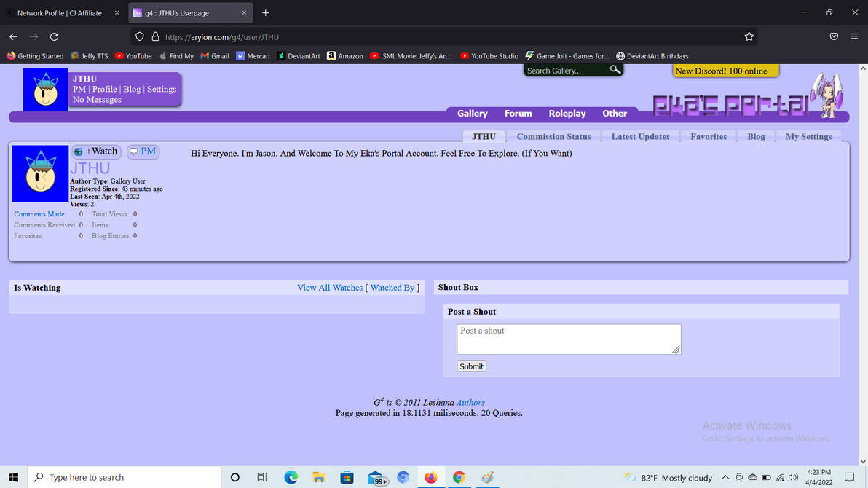868x488 pixels.
Task: Click the taskbar search box
Action: click(x=124, y=477)
